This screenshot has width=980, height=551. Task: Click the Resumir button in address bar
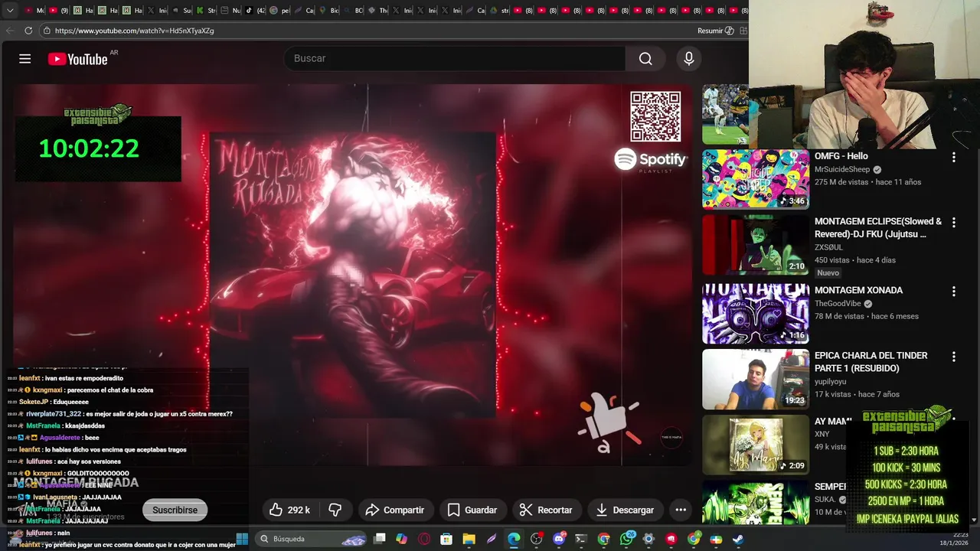pyautogui.click(x=715, y=31)
